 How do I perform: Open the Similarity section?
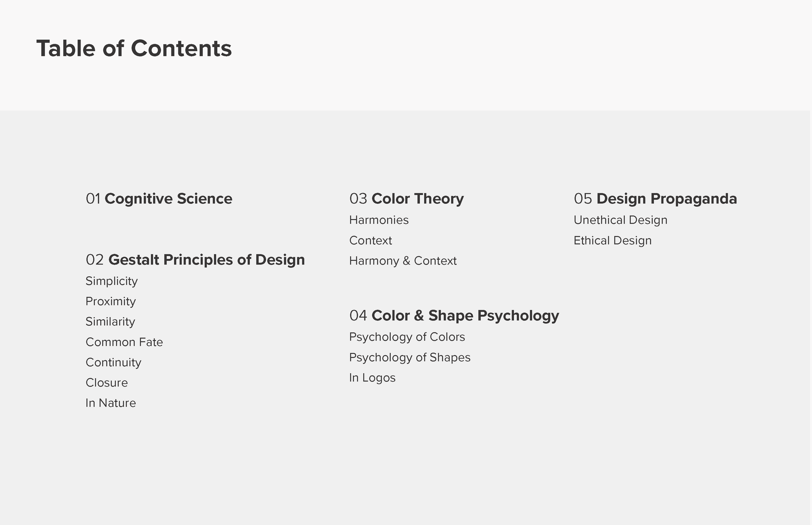point(110,322)
